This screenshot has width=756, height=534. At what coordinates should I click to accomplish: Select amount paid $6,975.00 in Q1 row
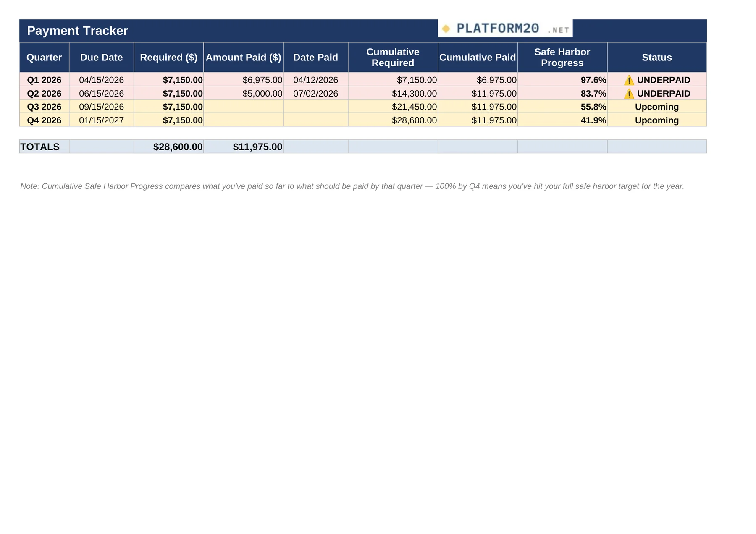pyautogui.click(x=243, y=80)
